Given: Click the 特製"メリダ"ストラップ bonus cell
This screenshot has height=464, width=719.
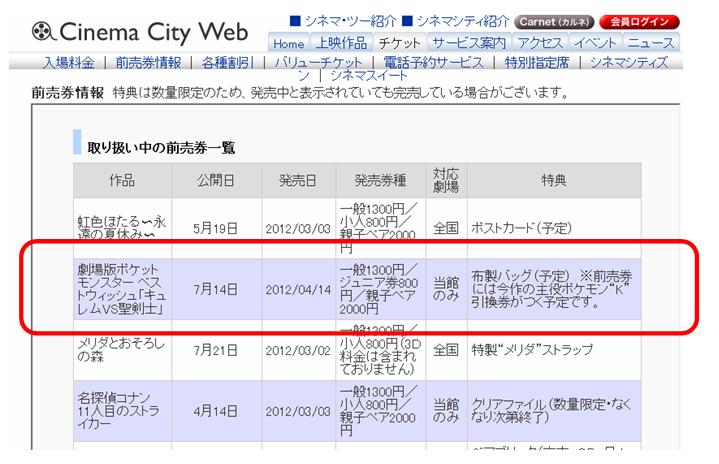Looking at the screenshot, I should point(554,350).
